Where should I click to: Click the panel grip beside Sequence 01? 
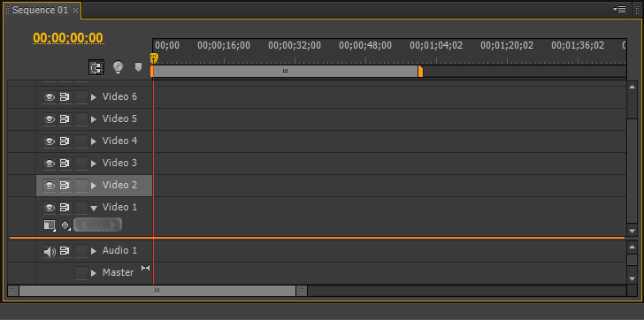7,11
